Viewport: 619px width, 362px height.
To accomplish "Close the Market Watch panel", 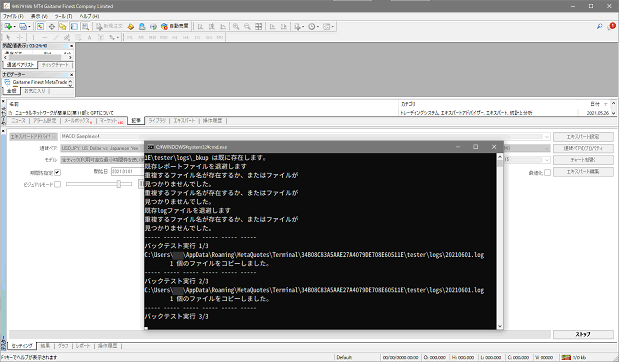I will pos(71,46).
